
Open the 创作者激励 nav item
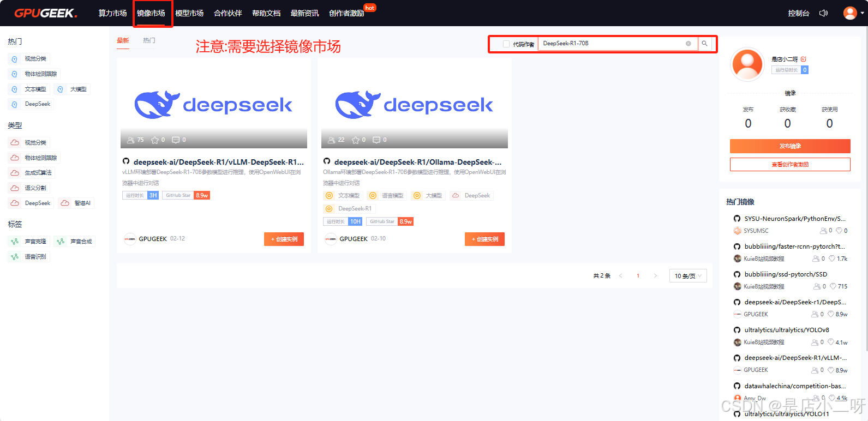346,13
